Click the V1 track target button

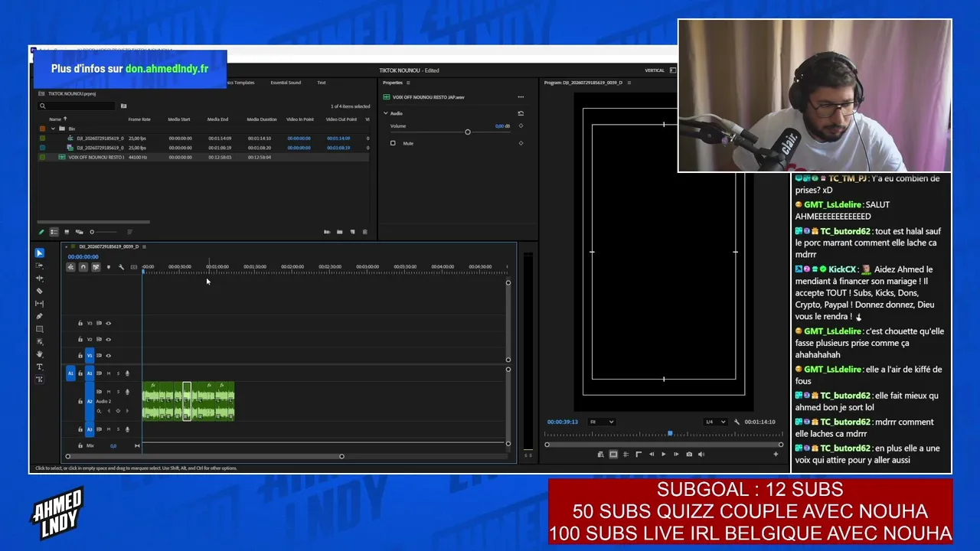point(90,355)
